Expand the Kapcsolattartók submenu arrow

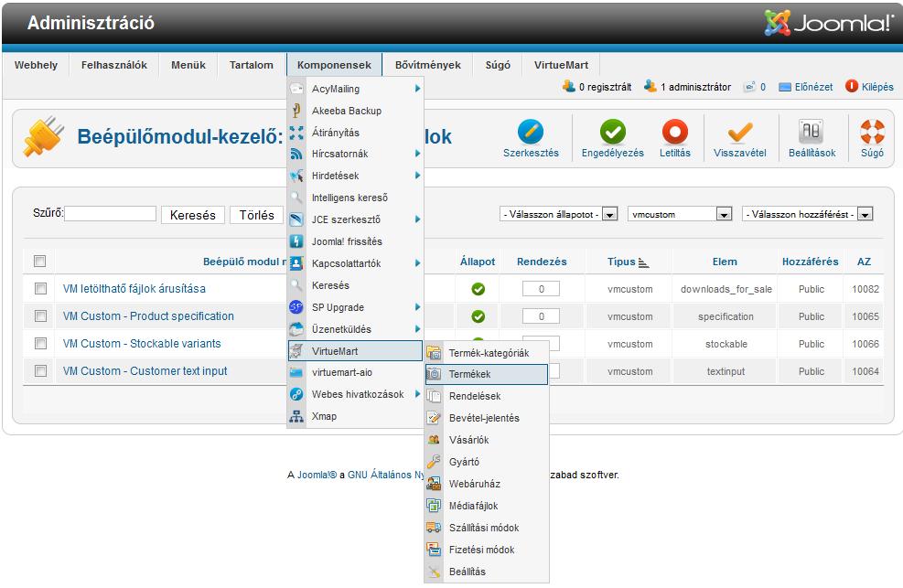417,263
